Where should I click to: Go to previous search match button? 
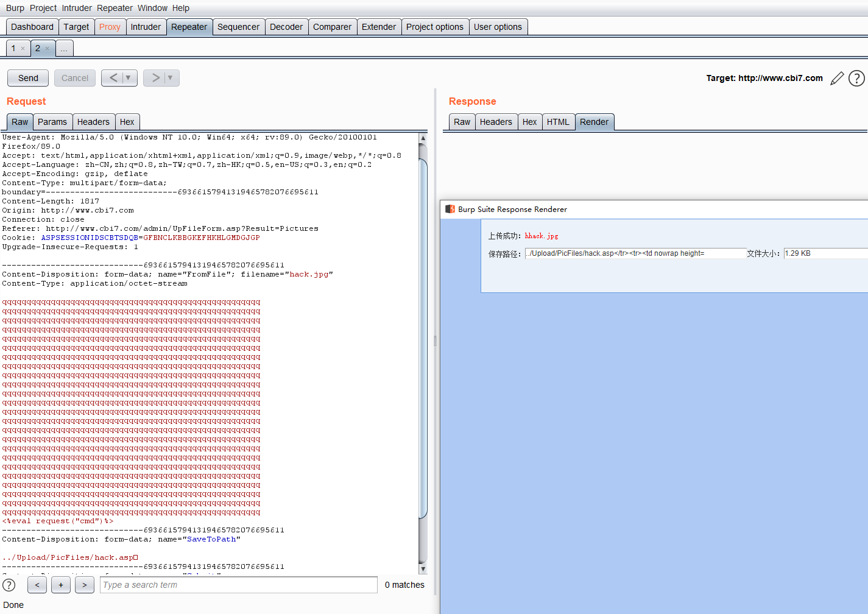click(x=37, y=585)
